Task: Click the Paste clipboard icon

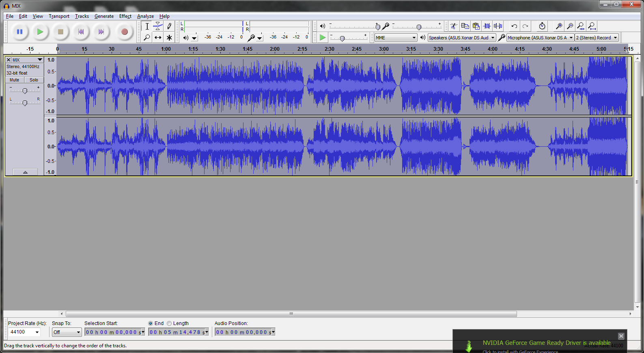Action: click(x=476, y=26)
